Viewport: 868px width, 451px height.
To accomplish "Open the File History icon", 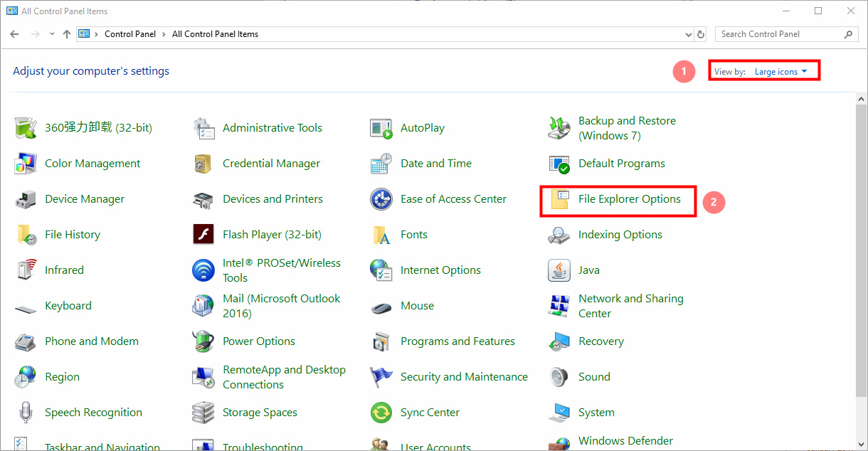I will click(26, 235).
